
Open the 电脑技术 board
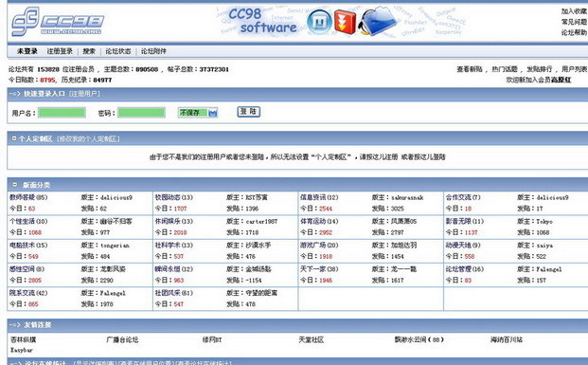tap(22, 246)
